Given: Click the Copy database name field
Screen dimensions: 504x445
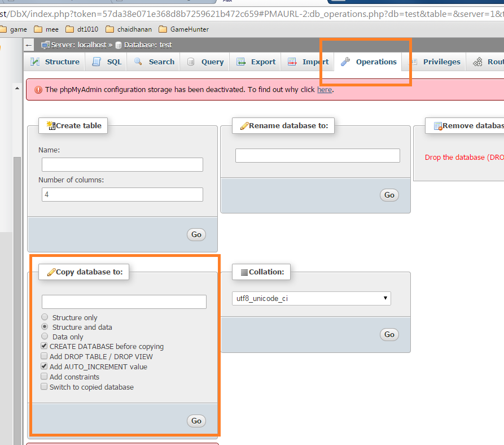Looking at the screenshot, I should point(124,302).
